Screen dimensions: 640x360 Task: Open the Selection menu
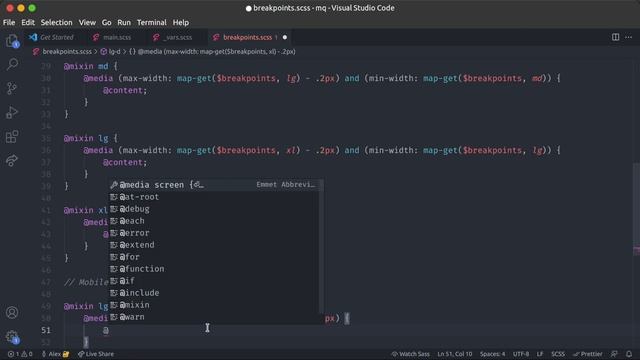(x=56, y=22)
